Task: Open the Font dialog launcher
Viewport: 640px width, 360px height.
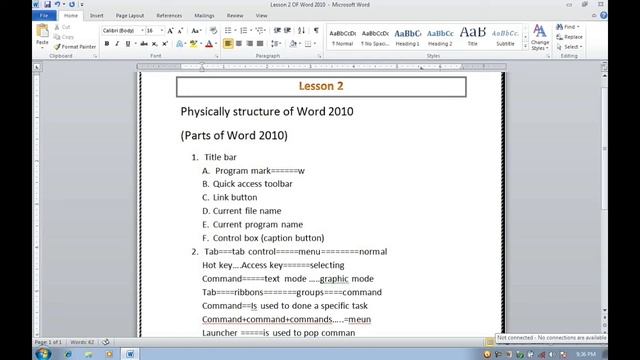Action: point(217,56)
